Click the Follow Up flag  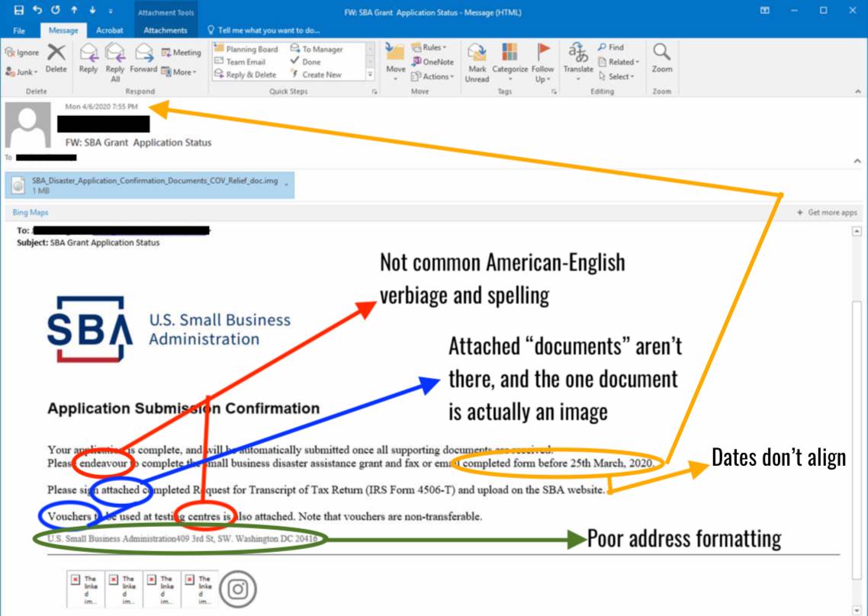tap(542, 63)
